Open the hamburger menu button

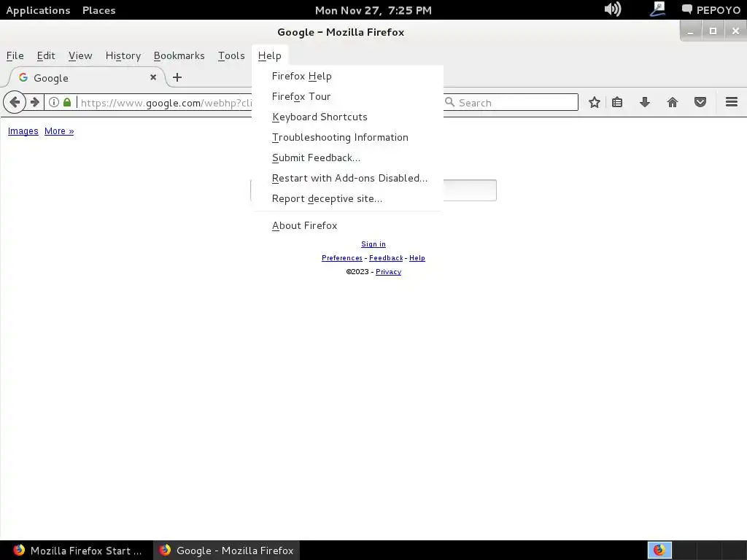coord(731,102)
